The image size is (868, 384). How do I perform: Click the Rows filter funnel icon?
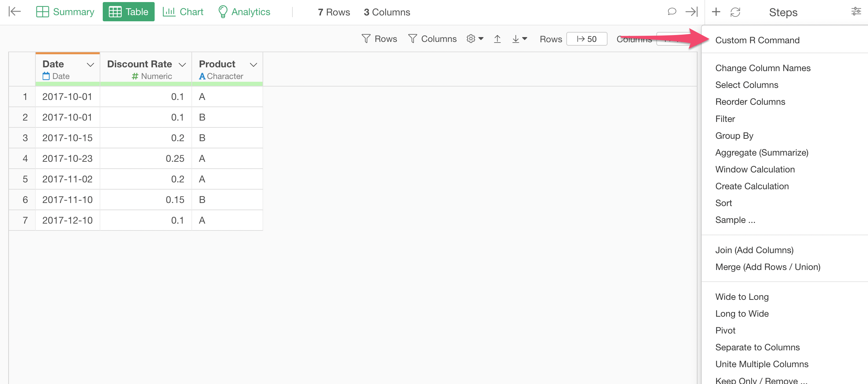coord(366,38)
